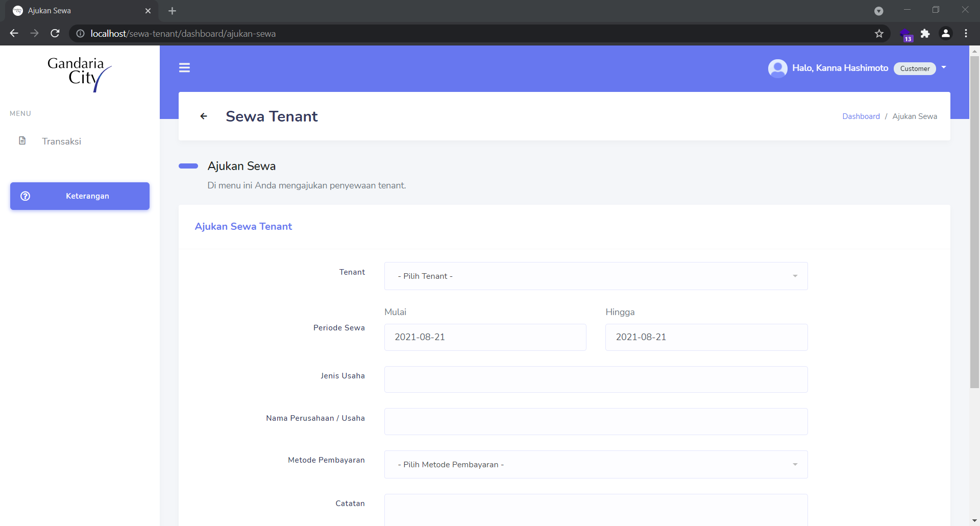This screenshot has width=980, height=526.
Task: Reload the current page
Action: (55, 33)
